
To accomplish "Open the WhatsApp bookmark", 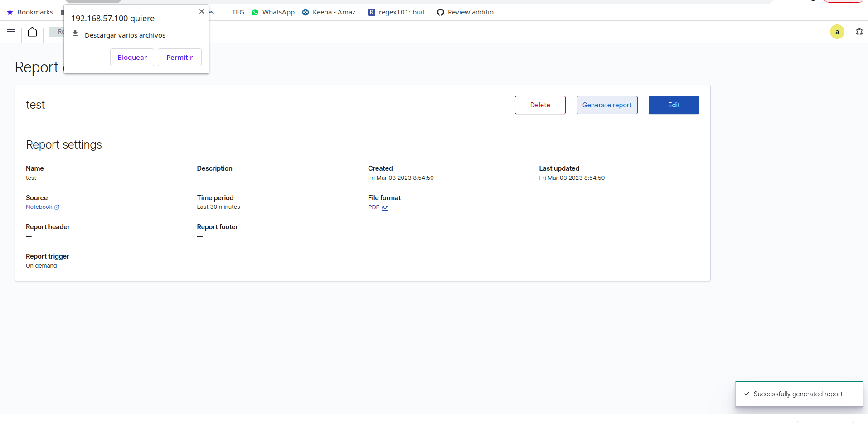I will tap(273, 12).
